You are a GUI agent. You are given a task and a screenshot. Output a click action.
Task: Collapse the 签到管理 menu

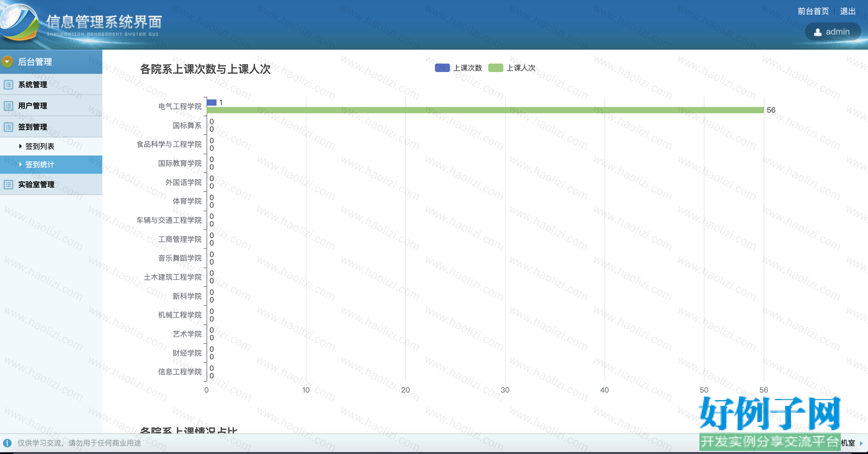point(51,127)
